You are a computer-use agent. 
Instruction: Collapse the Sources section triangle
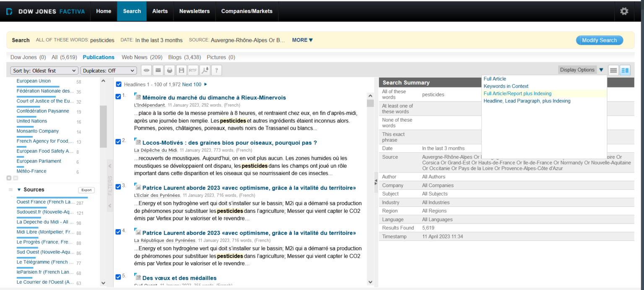tap(19, 190)
